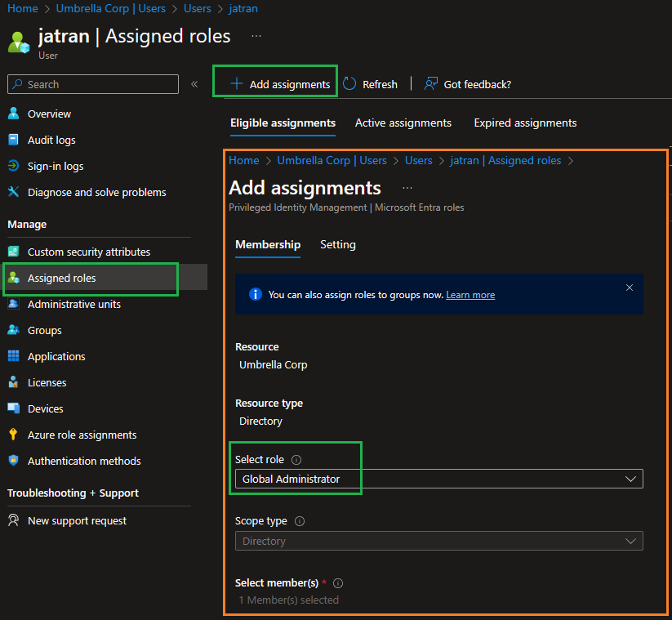This screenshot has height=620, width=672.
Task: Click the Learn more link in banner
Action: click(470, 295)
